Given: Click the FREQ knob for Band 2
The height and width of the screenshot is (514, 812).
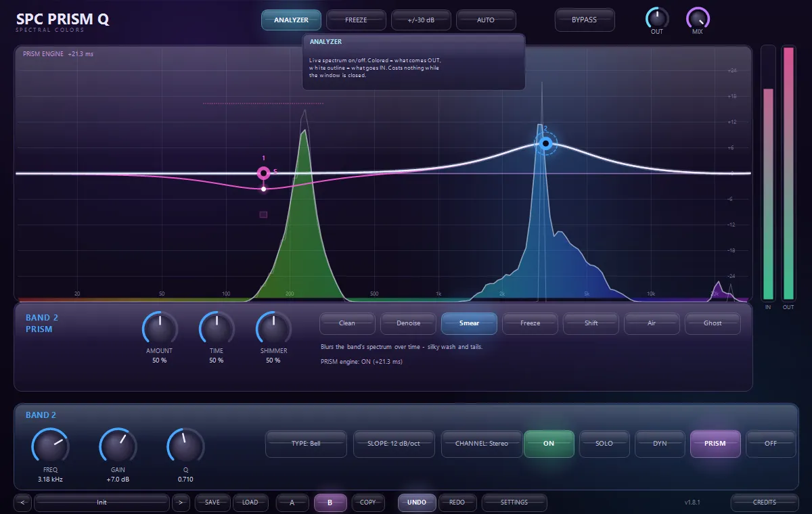Looking at the screenshot, I should [50, 446].
